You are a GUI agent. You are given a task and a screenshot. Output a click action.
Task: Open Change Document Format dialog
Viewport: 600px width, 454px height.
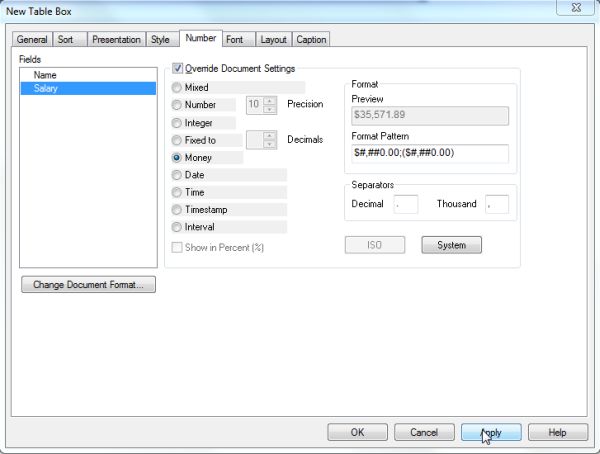click(x=88, y=284)
